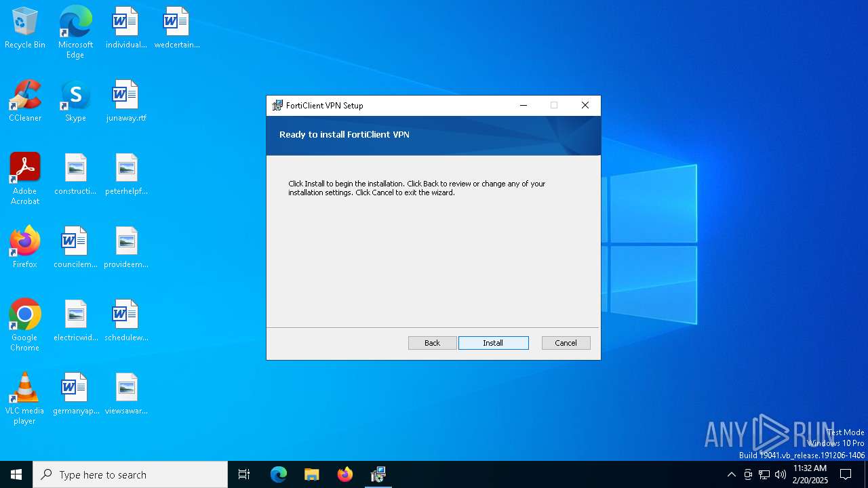Screen dimensions: 868x488
Task: Click the FortiClient setup title bar icon
Action: (x=277, y=105)
